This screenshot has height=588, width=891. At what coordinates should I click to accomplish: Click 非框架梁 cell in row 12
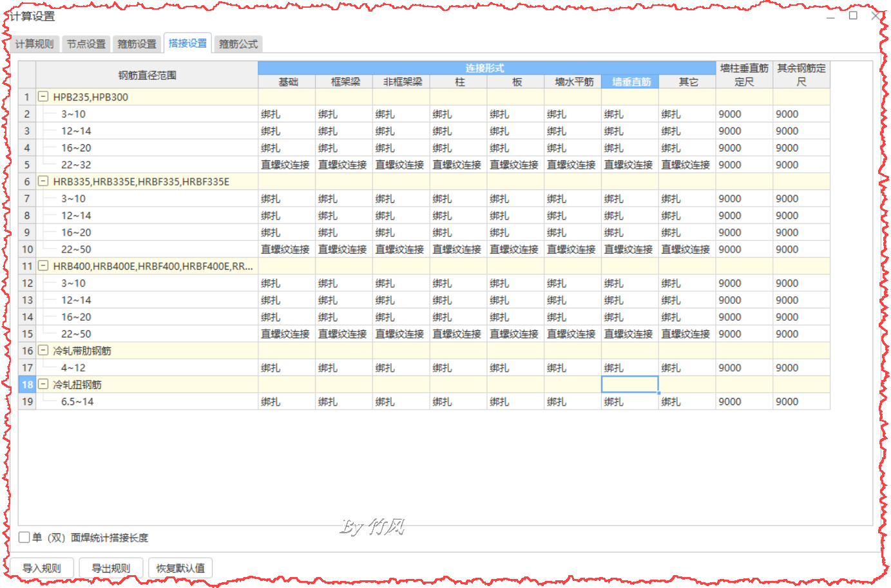point(401,283)
